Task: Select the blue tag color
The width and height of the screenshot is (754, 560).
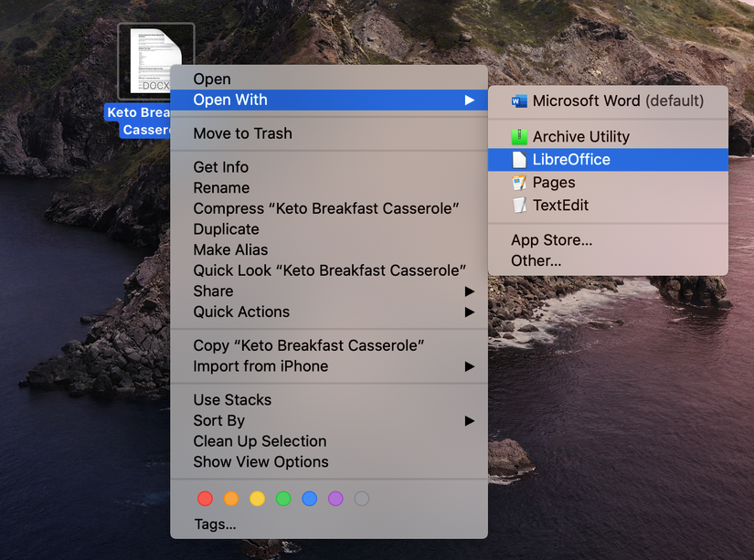Action: (309, 499)
